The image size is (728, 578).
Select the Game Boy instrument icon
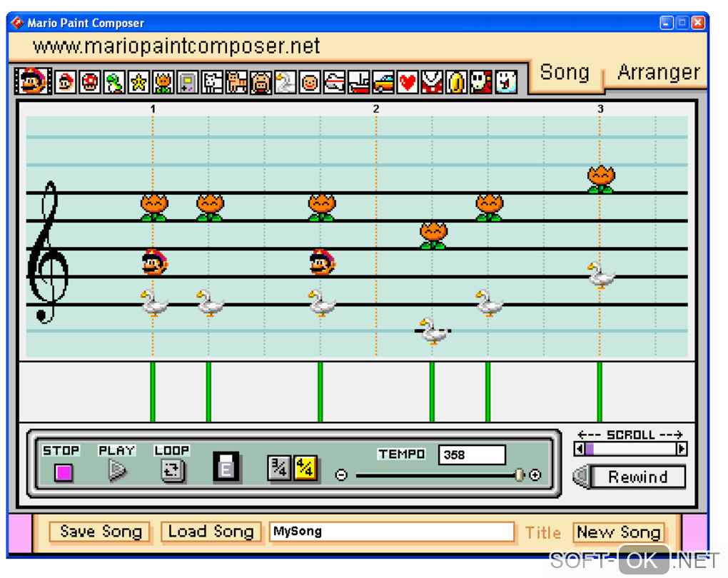[x=188, y=83]
